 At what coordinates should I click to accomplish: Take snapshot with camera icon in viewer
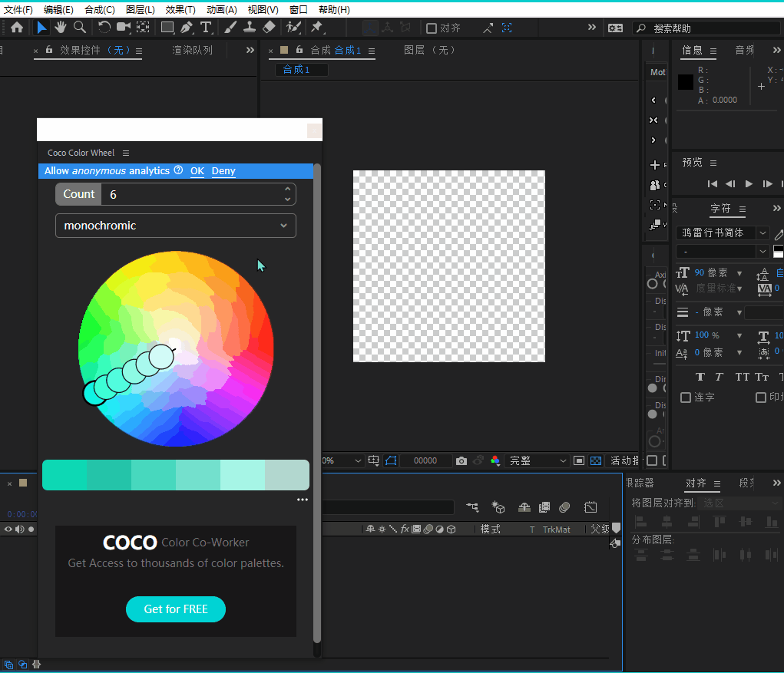[x=461, y=460]
